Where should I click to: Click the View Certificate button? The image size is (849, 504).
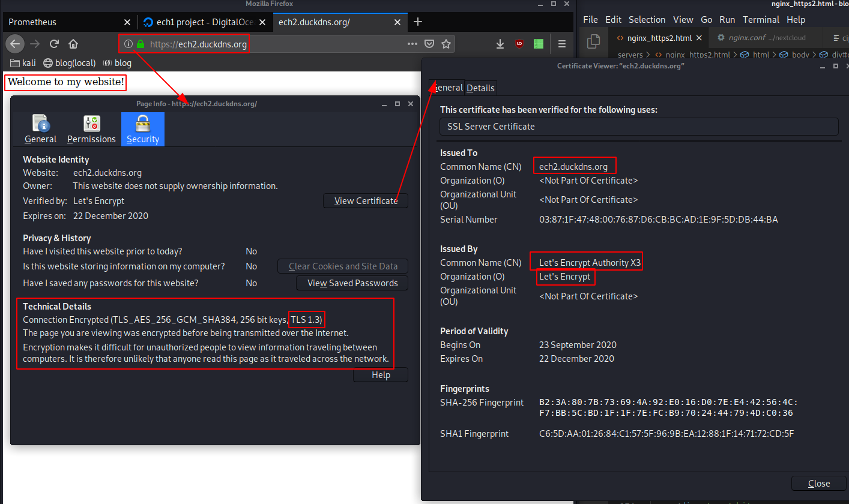[366, 200]
